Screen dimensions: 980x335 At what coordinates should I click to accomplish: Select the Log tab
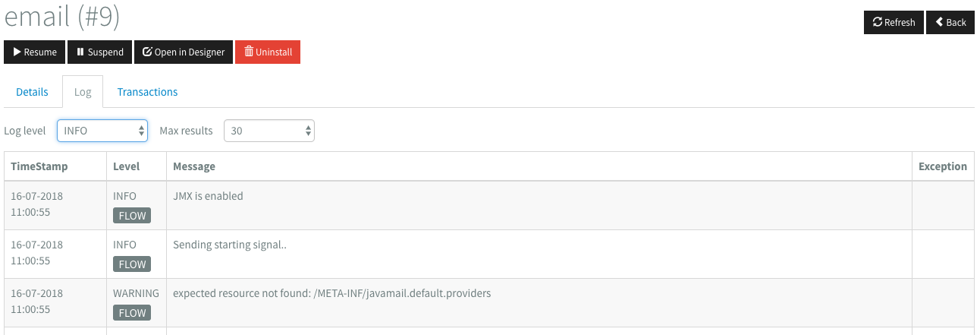[x=83, y=92]
